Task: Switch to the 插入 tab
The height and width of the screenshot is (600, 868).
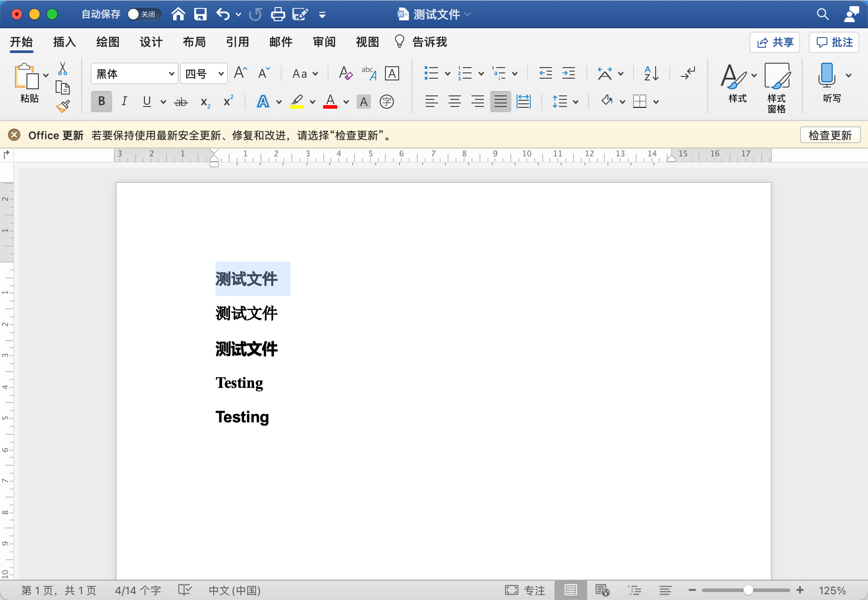Action: pos(65,42)
